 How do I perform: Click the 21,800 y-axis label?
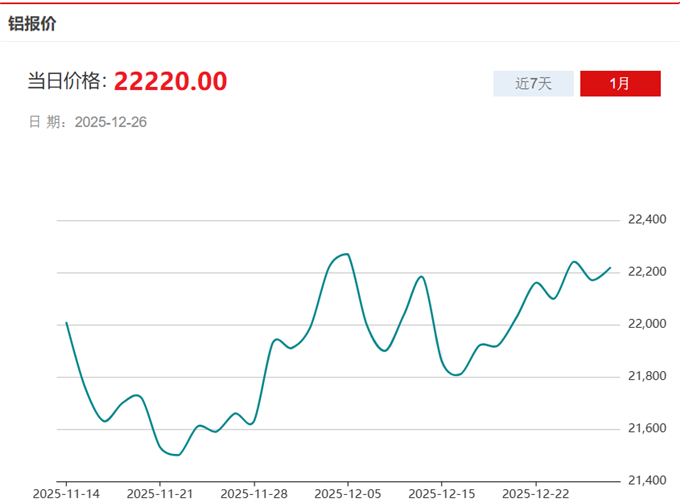[x=646, y=376]
